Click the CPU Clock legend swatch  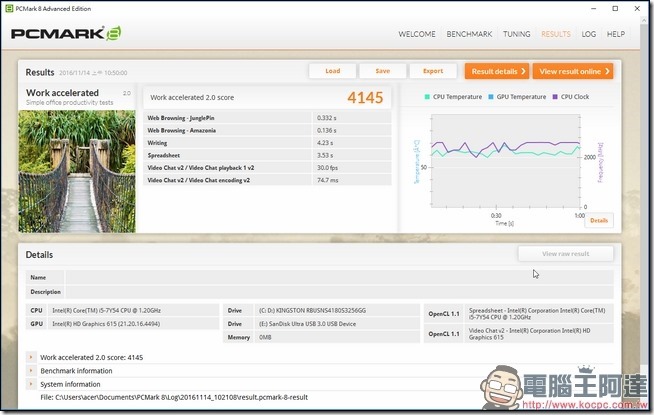pyautogui.click(x=555, y=97)
